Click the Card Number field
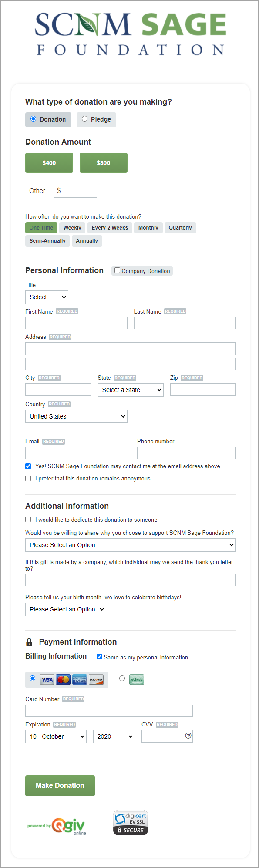 (109, 711)
